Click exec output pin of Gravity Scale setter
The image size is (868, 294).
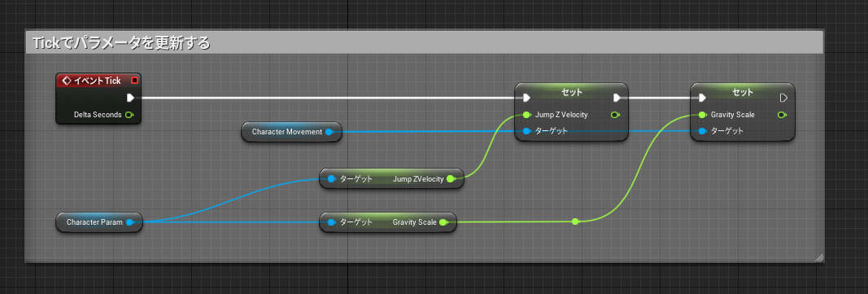pyautogui.click(x=783, y=98)
